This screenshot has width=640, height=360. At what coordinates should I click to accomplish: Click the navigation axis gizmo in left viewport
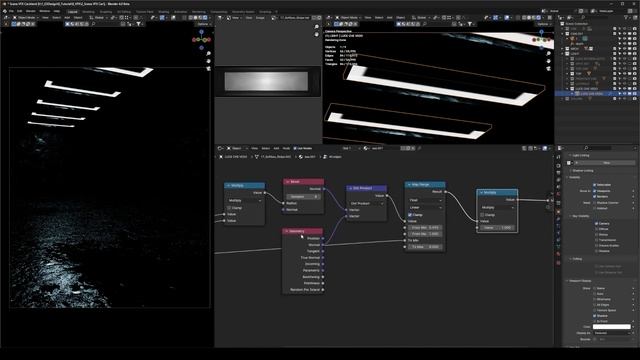[x=201, y=40]
